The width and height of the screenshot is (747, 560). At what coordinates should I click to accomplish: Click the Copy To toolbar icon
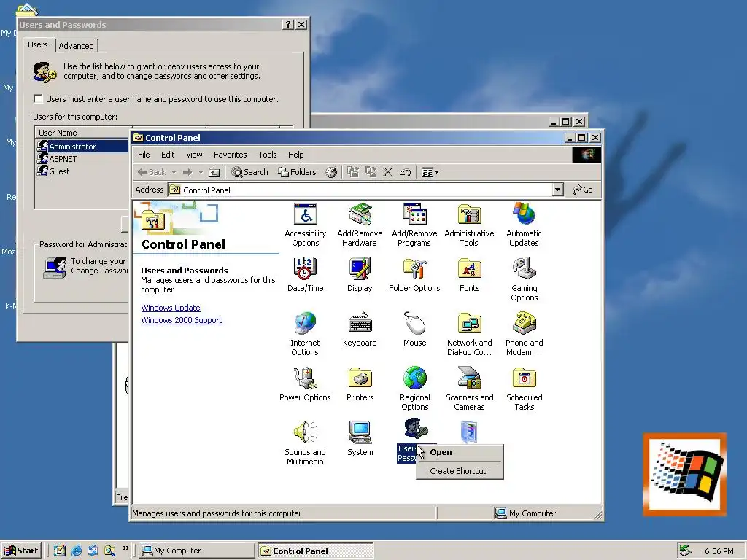[x=370, y=172]
